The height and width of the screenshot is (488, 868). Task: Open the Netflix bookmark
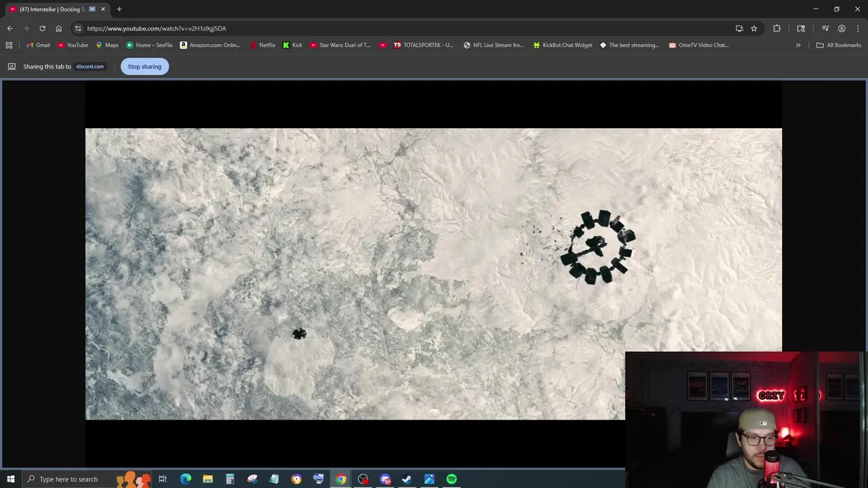(262, 45)
